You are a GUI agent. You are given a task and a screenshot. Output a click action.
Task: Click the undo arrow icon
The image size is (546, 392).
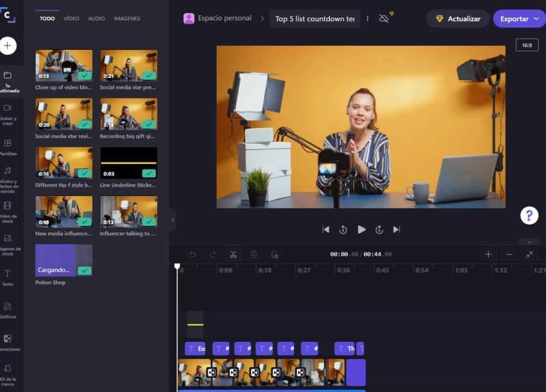click(192, 255)
